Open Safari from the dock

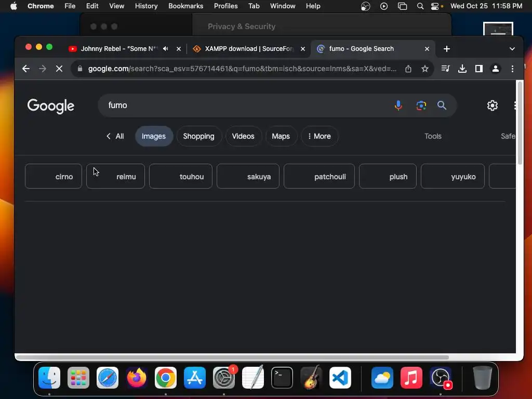point(108,378)
